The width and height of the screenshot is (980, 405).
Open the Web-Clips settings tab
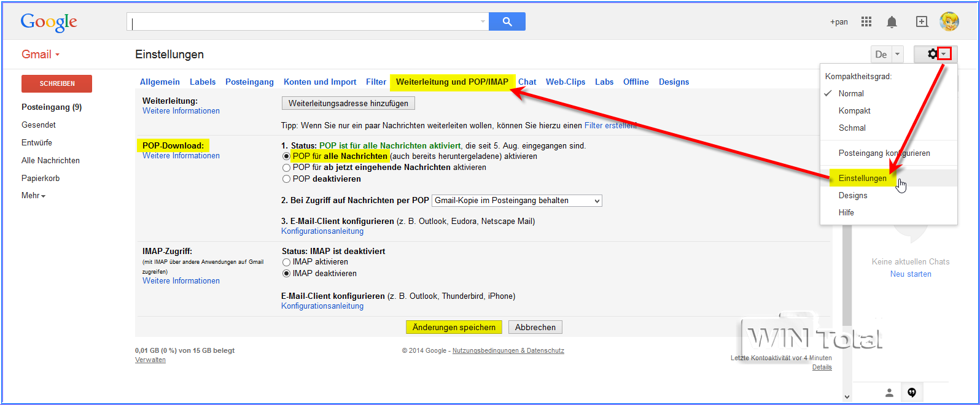coord(566,82)
